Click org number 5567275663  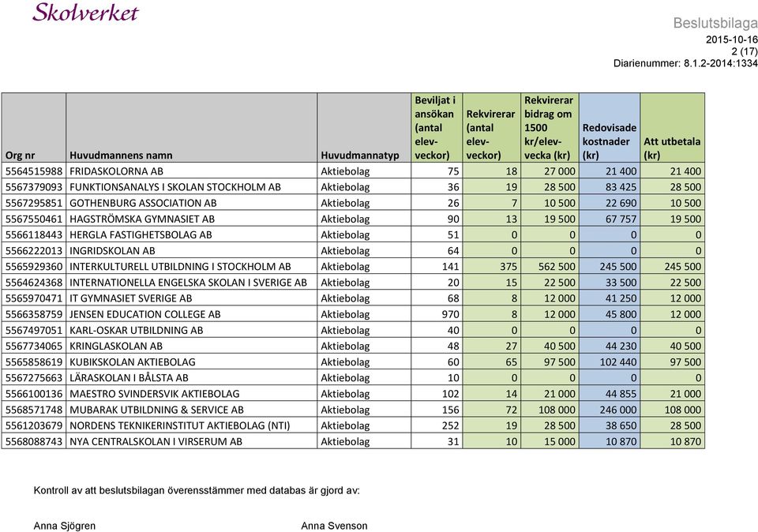34,378
